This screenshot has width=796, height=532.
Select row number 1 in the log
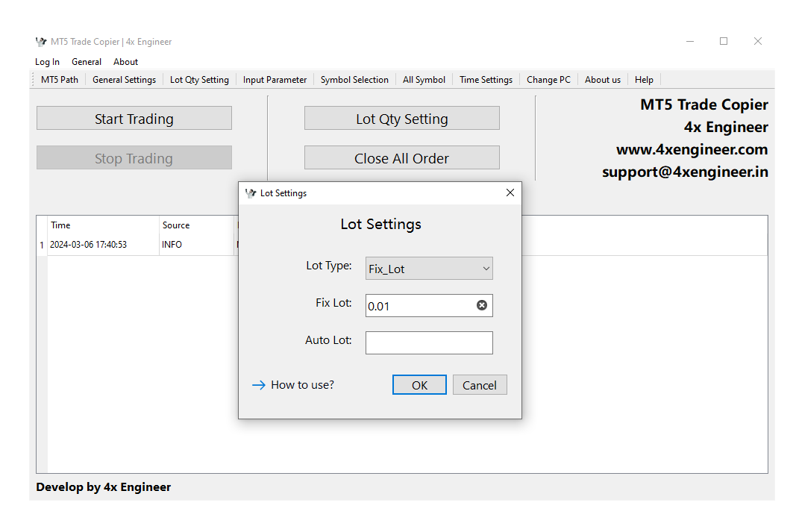coord(42,245)
